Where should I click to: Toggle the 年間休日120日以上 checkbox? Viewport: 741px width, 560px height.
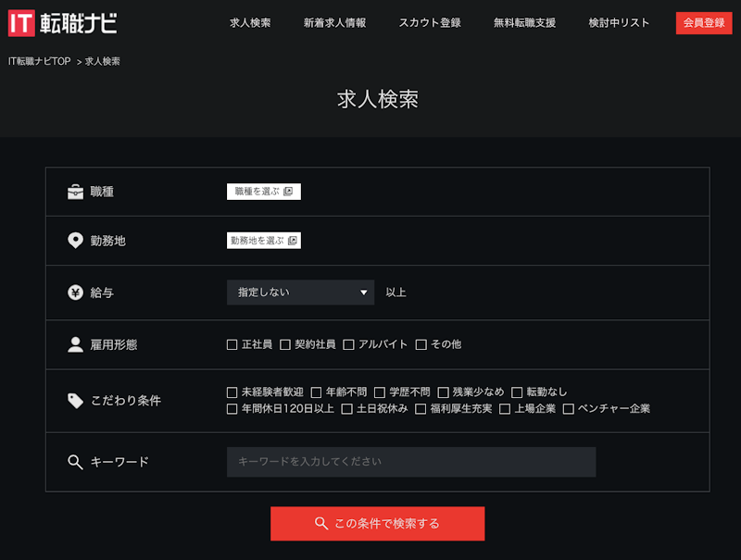click(x=232, y=409)
